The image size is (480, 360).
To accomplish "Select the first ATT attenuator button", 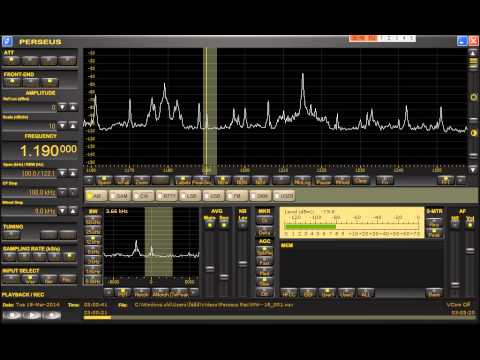I will pos(12,61).
